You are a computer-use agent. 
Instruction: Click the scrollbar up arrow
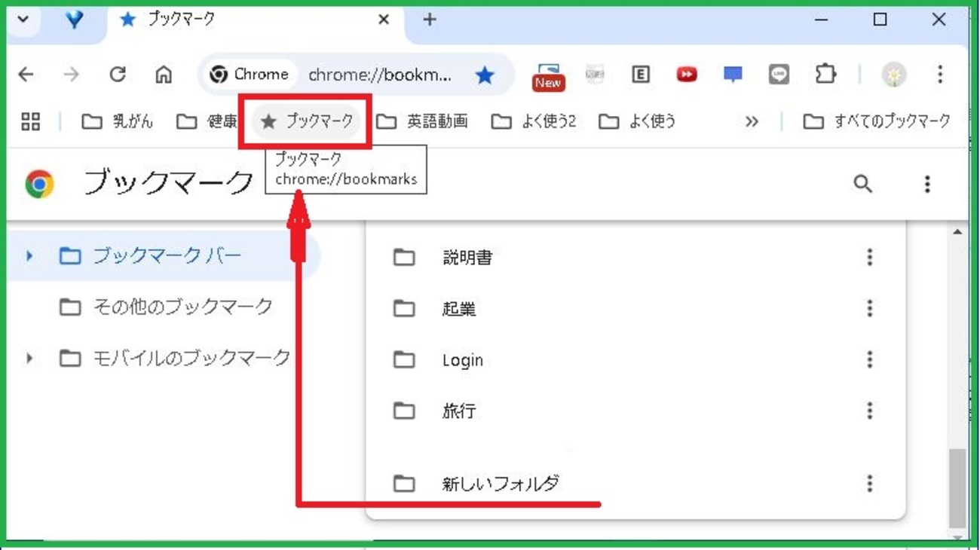coord(957,232)
